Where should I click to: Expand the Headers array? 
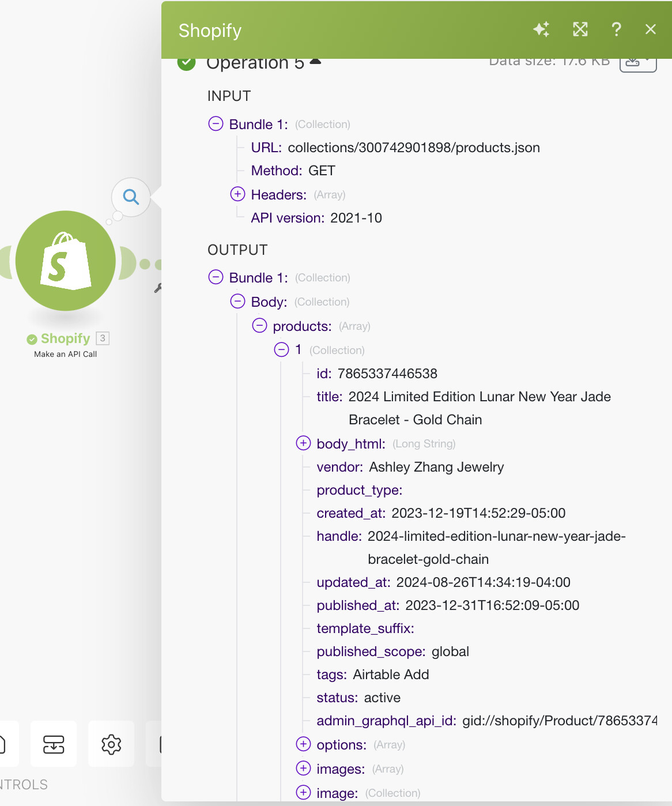pyautogui.click(x=237, y=194)
